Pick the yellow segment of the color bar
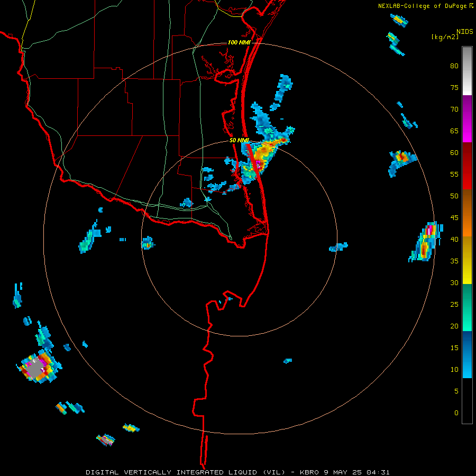476x476 pixels. coord(467,260)
